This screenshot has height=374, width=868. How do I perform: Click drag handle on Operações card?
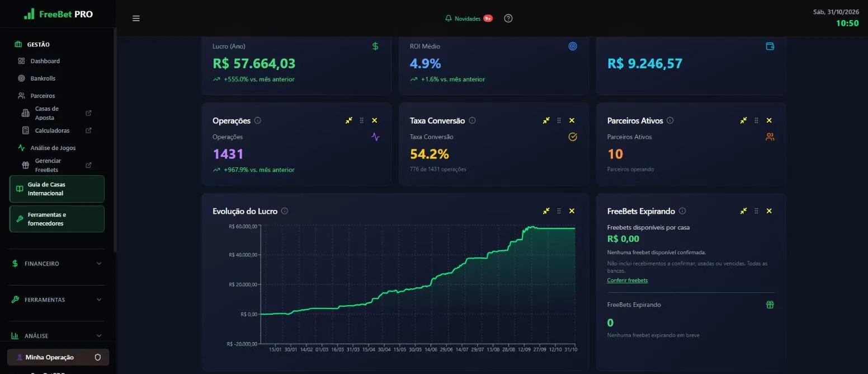(362, 120)
